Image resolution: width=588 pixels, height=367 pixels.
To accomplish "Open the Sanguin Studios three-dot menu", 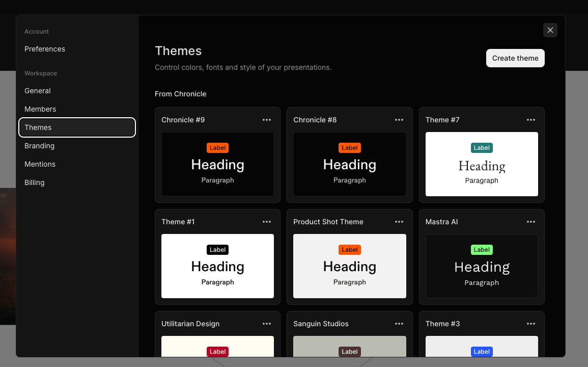I will (x=399, y=324).
